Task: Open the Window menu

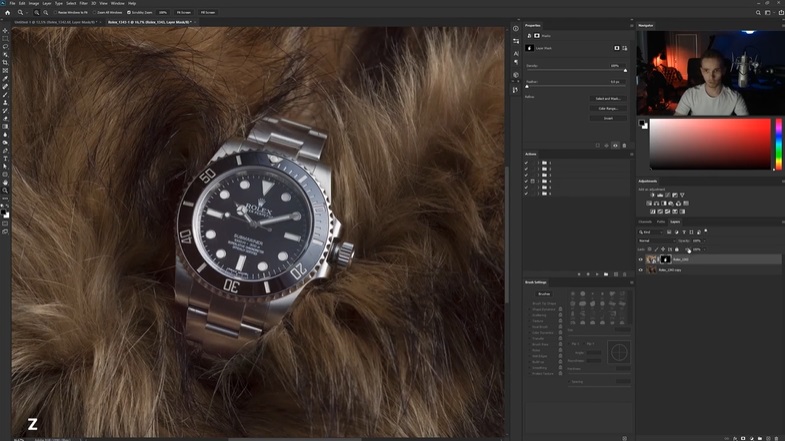Action: [118, 3]
